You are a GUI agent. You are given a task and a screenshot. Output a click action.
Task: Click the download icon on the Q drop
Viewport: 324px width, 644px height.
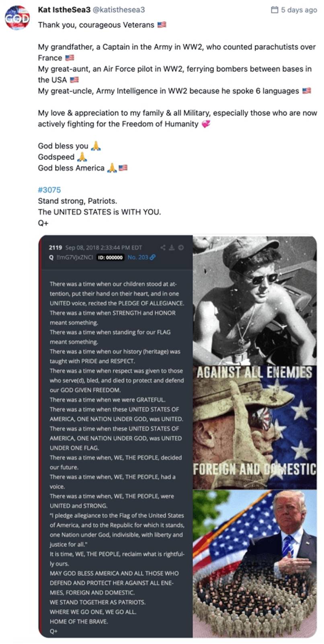[x=172, y=248]
